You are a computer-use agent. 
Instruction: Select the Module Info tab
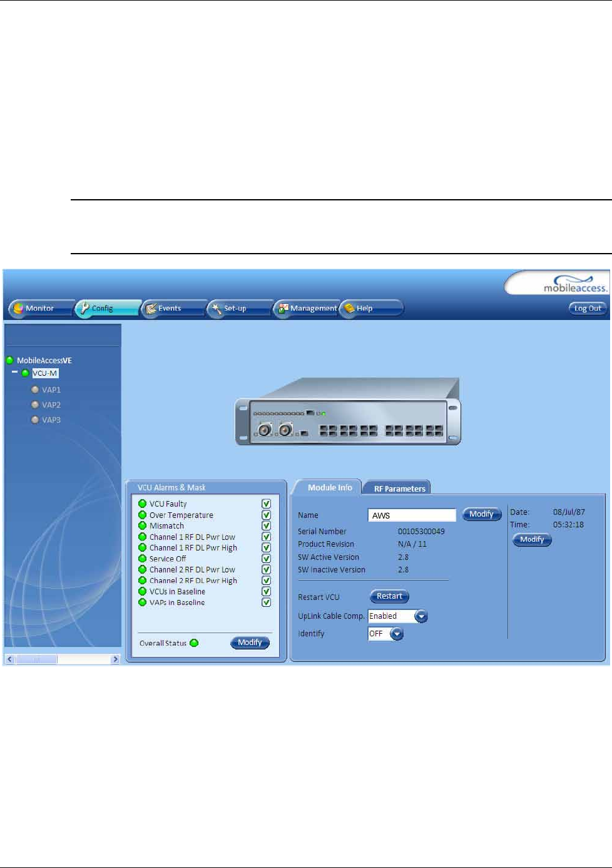[x=329, y=487]
